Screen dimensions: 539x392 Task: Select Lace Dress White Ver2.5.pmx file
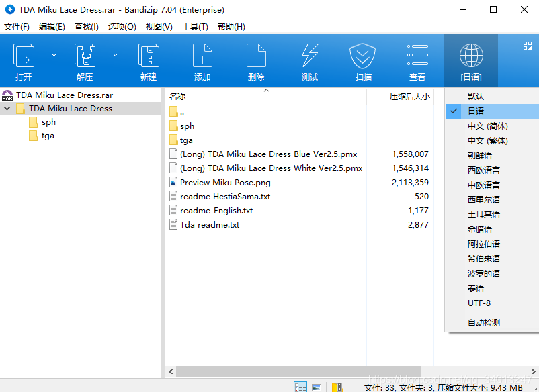tap(265, 168)
